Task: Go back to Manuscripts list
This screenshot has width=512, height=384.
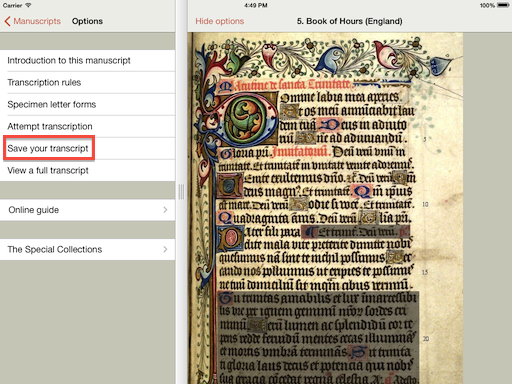Action: 33,21
